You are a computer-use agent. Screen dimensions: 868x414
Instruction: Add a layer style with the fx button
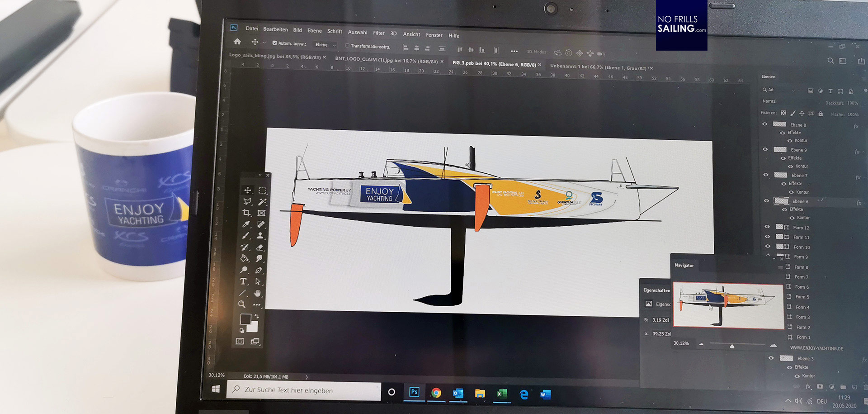[808, 386]
